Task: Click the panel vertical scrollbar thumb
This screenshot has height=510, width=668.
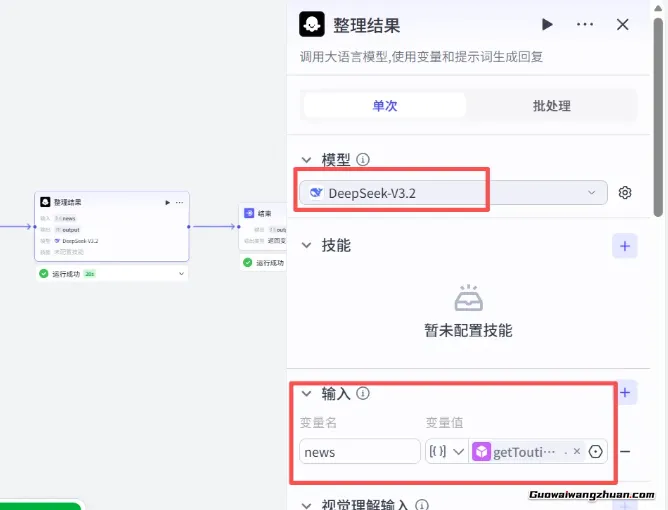Action: (659, 117)
